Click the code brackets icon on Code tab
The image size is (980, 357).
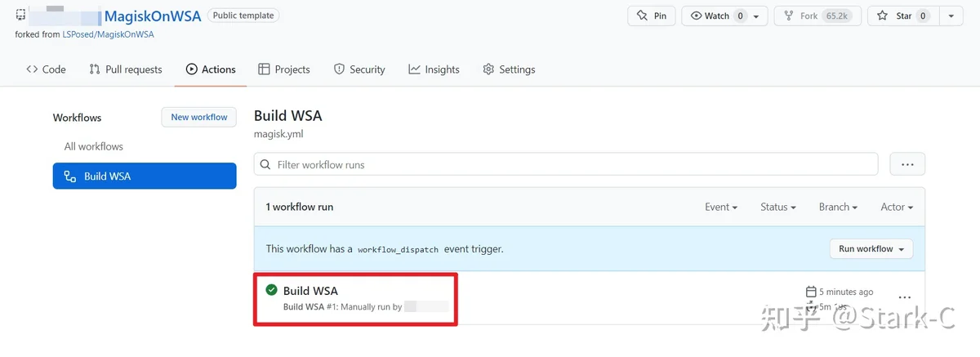(x=32, y=69)
